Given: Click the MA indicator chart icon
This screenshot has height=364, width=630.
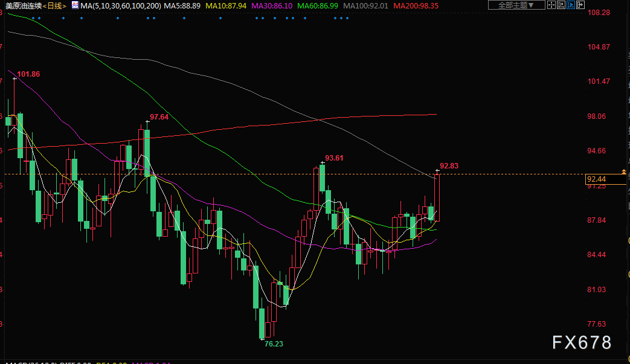Looking at the screenshot, I should tap(75, 5).
